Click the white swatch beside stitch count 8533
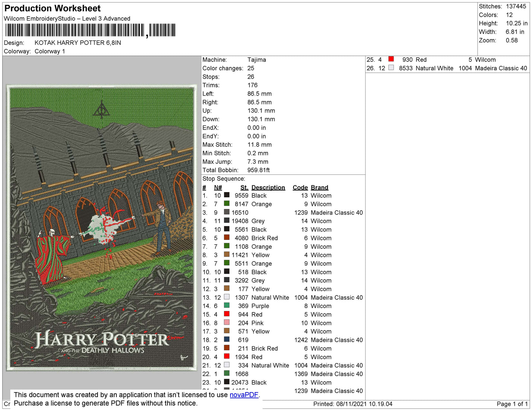Screen dimensions: 532x411 [391, 68]
